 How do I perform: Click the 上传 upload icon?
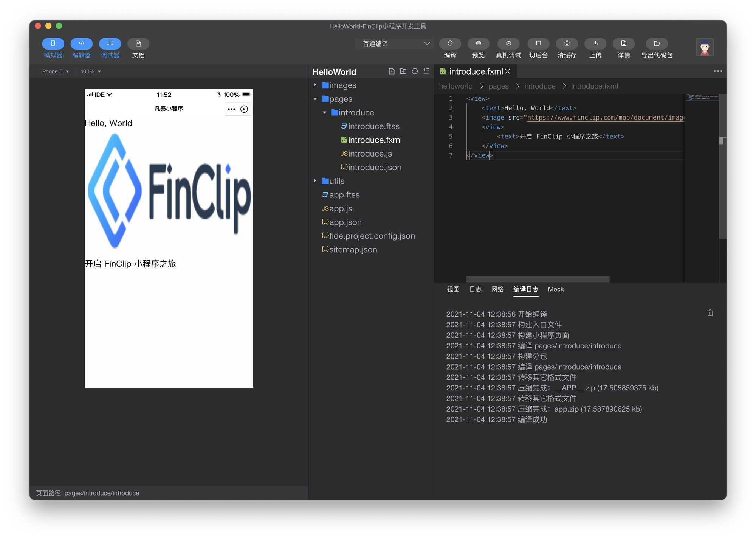(x=595, y=43)
